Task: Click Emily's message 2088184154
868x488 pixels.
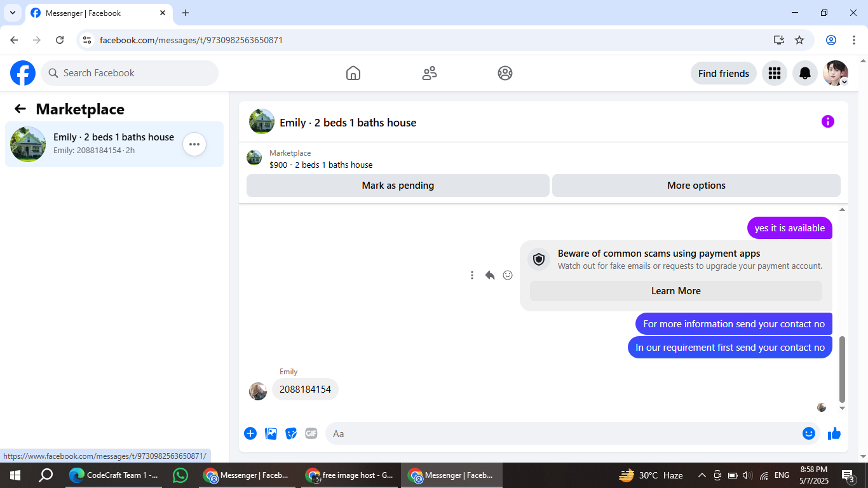Action: (x=305, y=390)
